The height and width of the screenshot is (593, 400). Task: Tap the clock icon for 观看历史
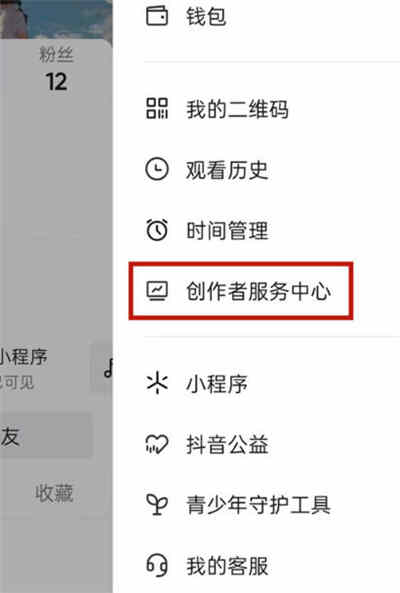(x=157, y=169)
